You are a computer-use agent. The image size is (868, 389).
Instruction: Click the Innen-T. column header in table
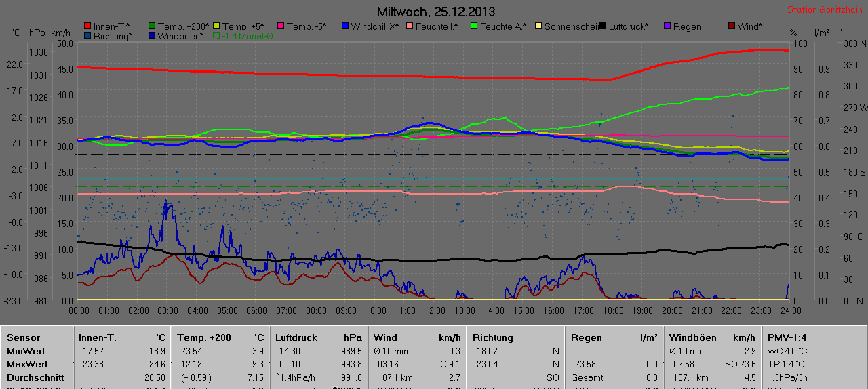point(98,337)
